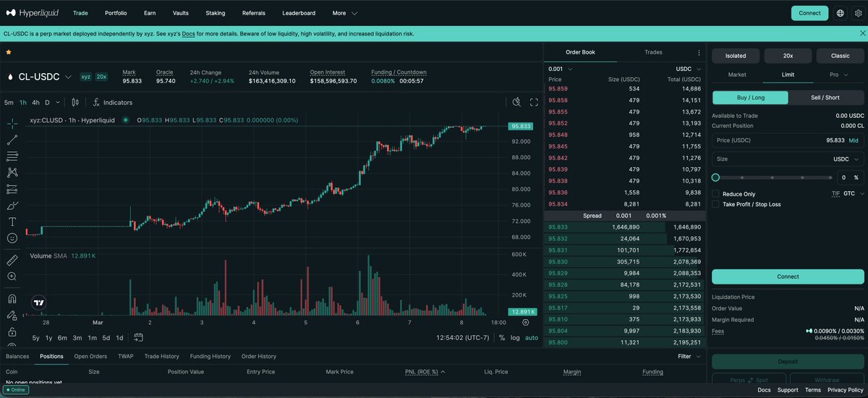This screenshot has width=868, height=398.
Task: Switch the chart to 5m interval
Action: (9, 103)
